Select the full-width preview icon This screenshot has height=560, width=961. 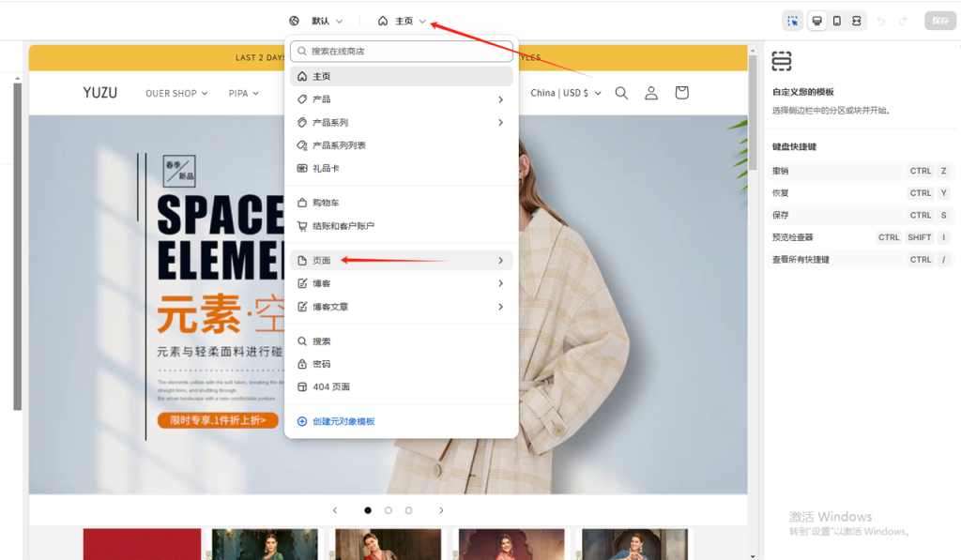856,19
